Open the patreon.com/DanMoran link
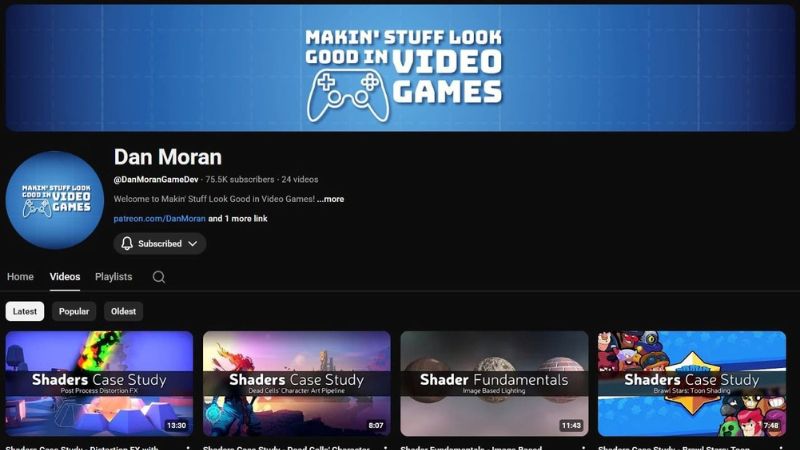800x450 pixels. click(159, 218)
